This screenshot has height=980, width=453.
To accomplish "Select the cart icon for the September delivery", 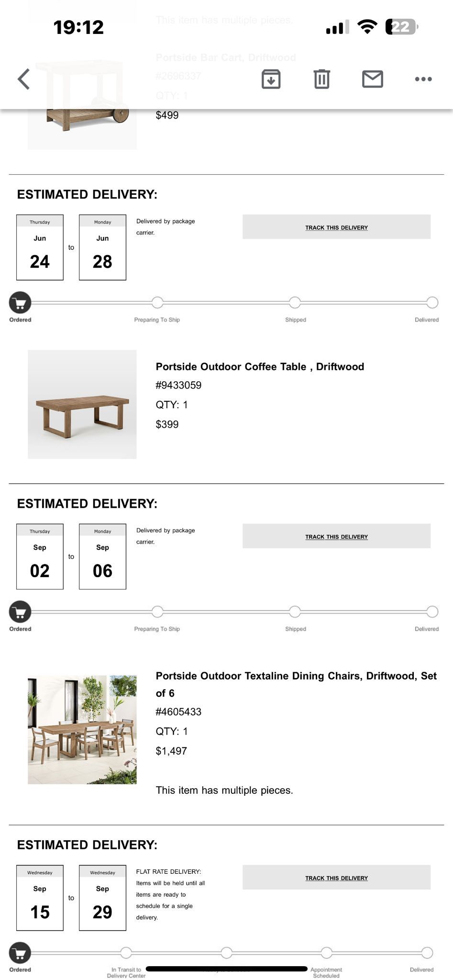I will tap(20, 612).
